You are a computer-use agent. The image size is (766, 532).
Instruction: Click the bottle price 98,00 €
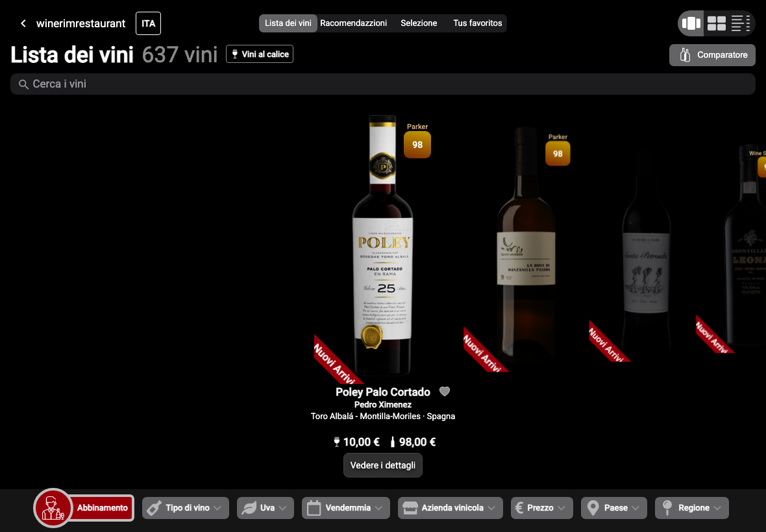point(413,442)
